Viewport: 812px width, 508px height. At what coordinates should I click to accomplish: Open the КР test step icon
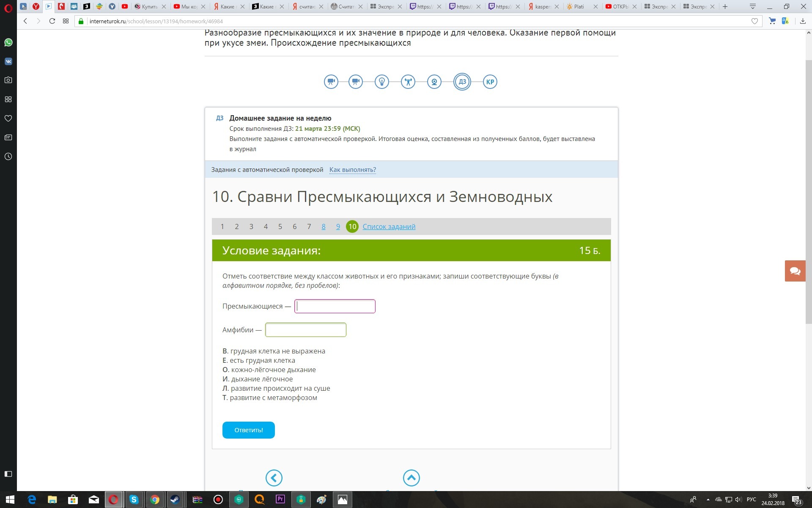click(x=490, y=82)
